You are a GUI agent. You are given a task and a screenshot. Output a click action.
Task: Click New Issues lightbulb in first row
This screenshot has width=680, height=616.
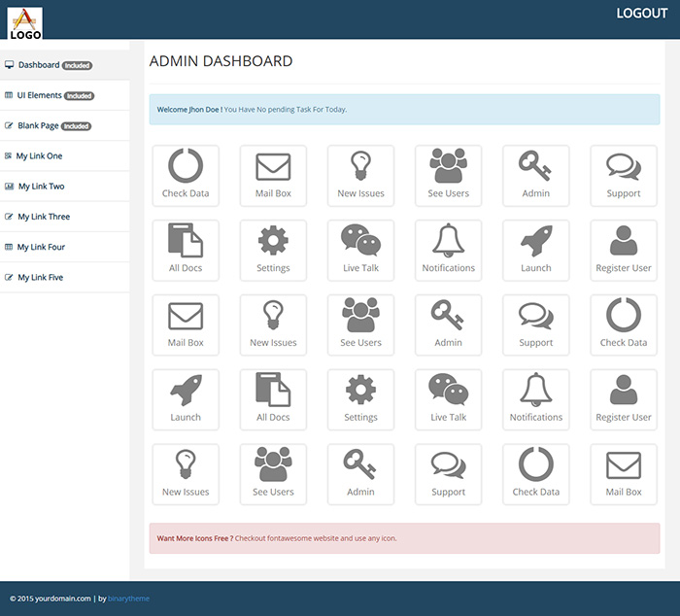pyautogui.click(x=360, y=176)
